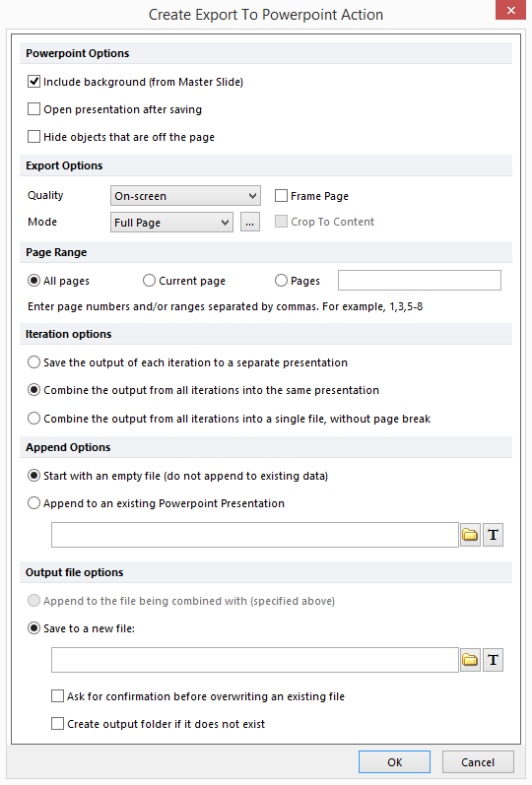Enable Open presentation after saving

coord(34,109)
